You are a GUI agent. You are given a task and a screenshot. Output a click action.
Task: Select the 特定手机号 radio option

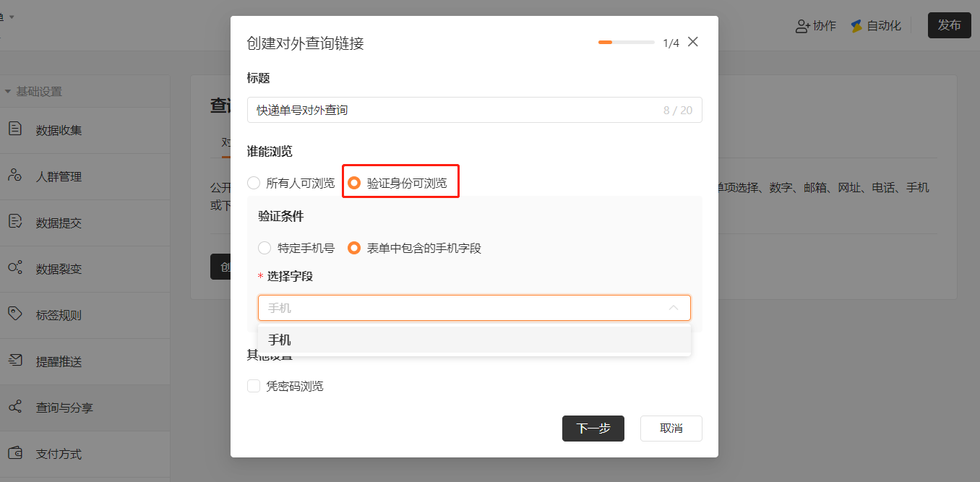click(265, 248)
